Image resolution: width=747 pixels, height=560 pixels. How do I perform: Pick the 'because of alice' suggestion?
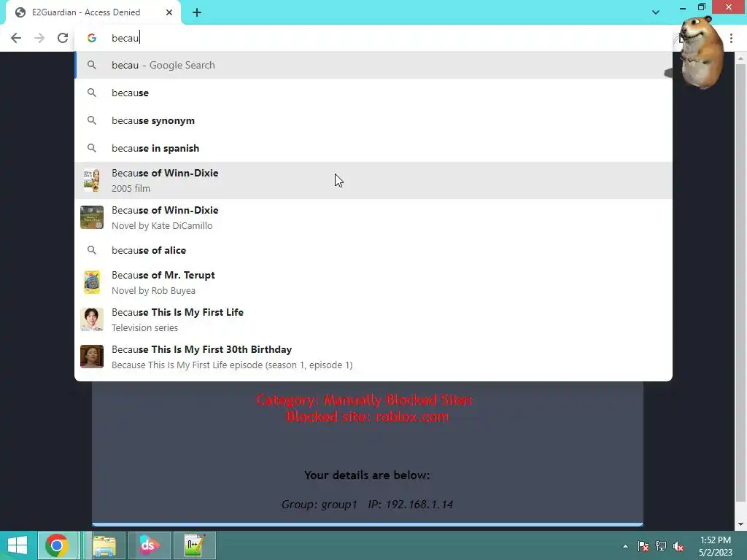pos(373,251)
